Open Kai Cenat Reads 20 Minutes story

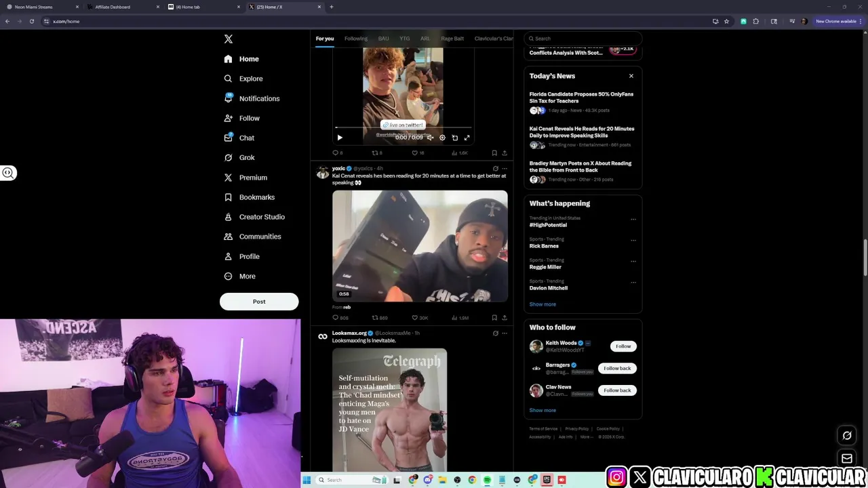(583, 136)
